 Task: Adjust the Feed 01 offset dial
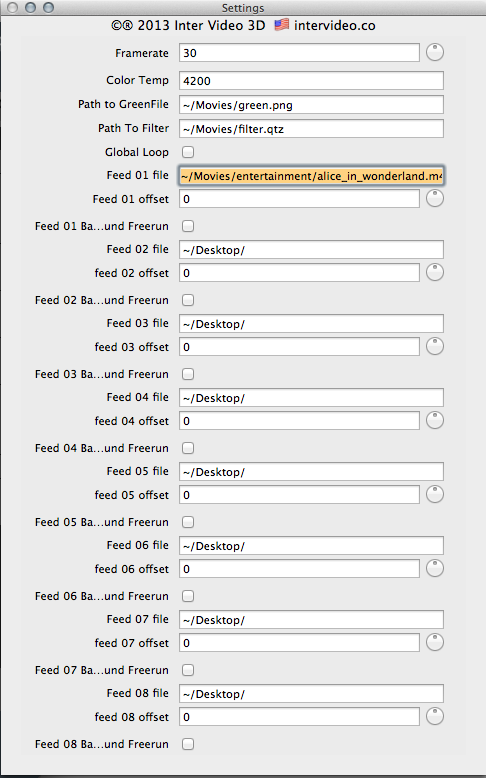[435, 198]
